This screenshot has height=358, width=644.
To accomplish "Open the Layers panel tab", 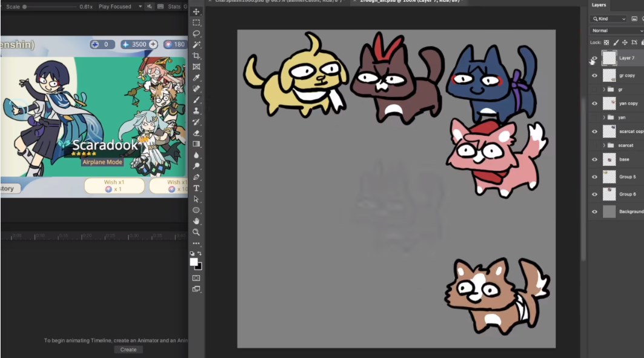I will pos(599,5).
